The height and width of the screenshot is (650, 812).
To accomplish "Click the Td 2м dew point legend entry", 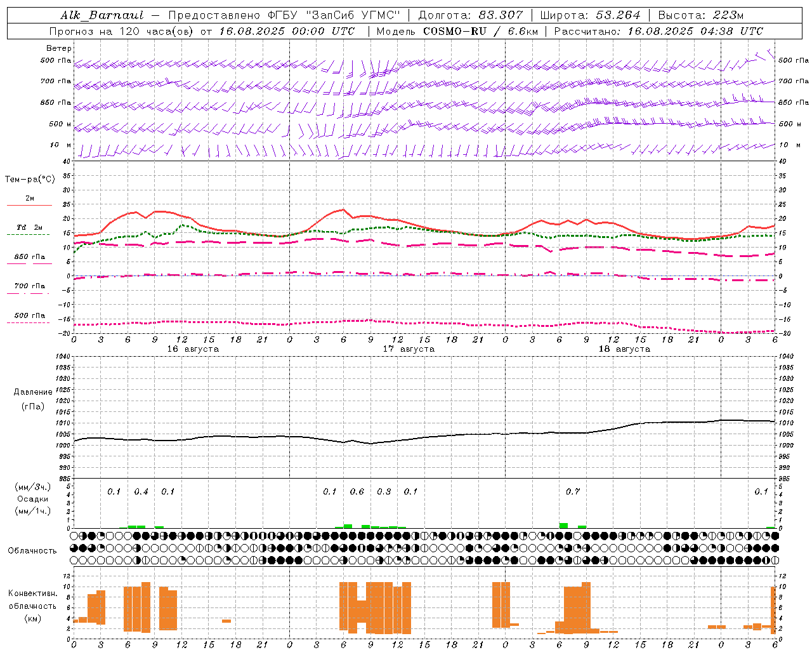I will (30, 227).
